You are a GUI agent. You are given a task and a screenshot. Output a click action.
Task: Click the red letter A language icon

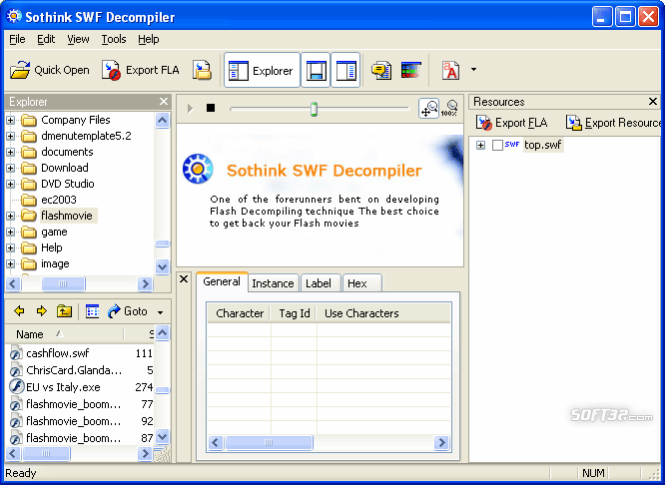451,70
